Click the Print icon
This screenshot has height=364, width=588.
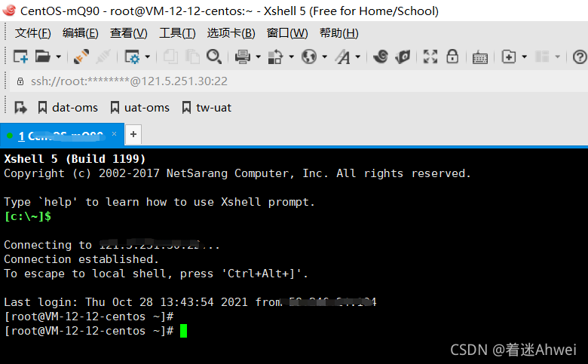[243, 57]
